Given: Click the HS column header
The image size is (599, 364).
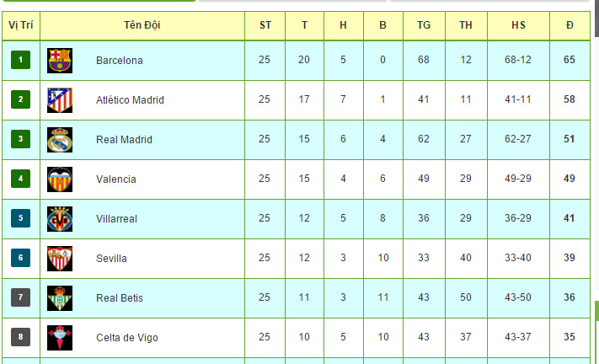Looking at the screenshot, I should pos(518,25).
